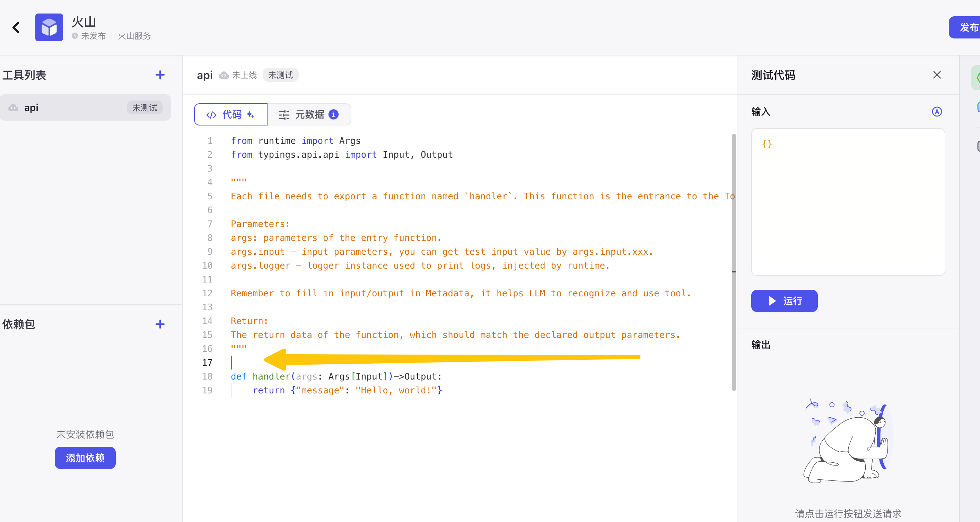
Task: Click the green icon on right sidebar
Action: tap(976, 77)
